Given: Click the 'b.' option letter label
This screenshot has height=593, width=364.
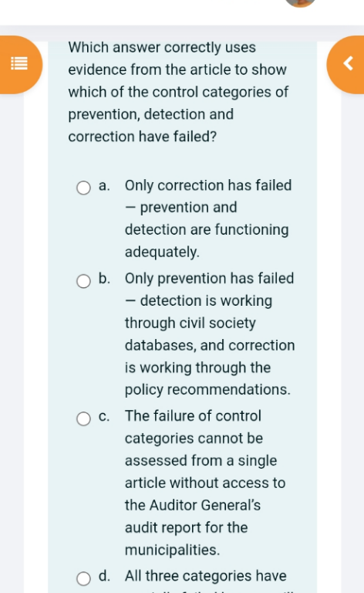Looking at the screenshot, I should click(x=105, y=278).
